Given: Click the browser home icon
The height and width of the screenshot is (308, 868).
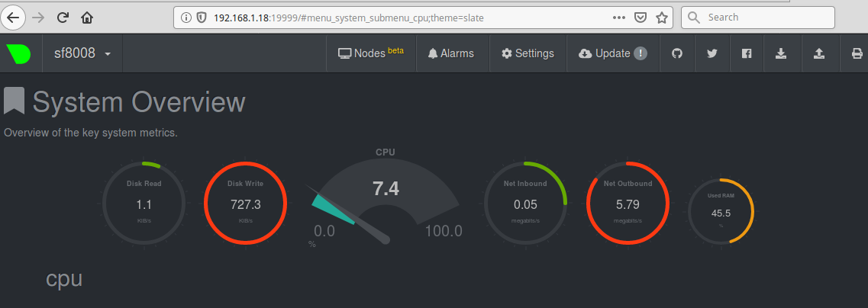Looking at the screenshot, I should click(88, 17).
